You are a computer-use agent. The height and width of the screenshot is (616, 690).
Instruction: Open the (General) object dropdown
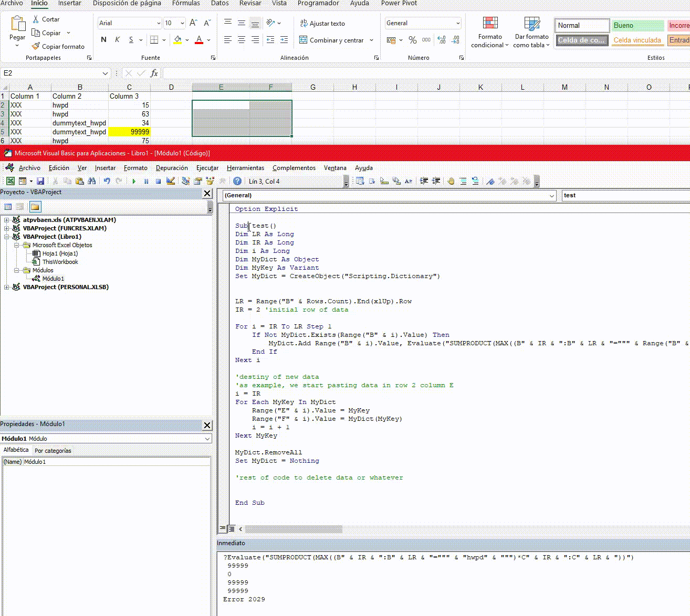pos(551,196)
